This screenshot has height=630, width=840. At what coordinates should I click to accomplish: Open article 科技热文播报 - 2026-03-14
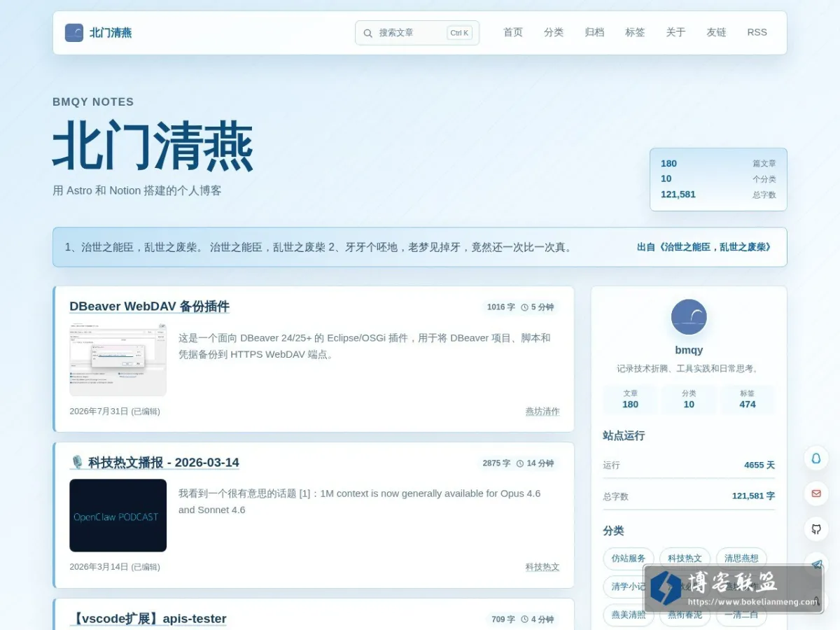click(154, 463)
